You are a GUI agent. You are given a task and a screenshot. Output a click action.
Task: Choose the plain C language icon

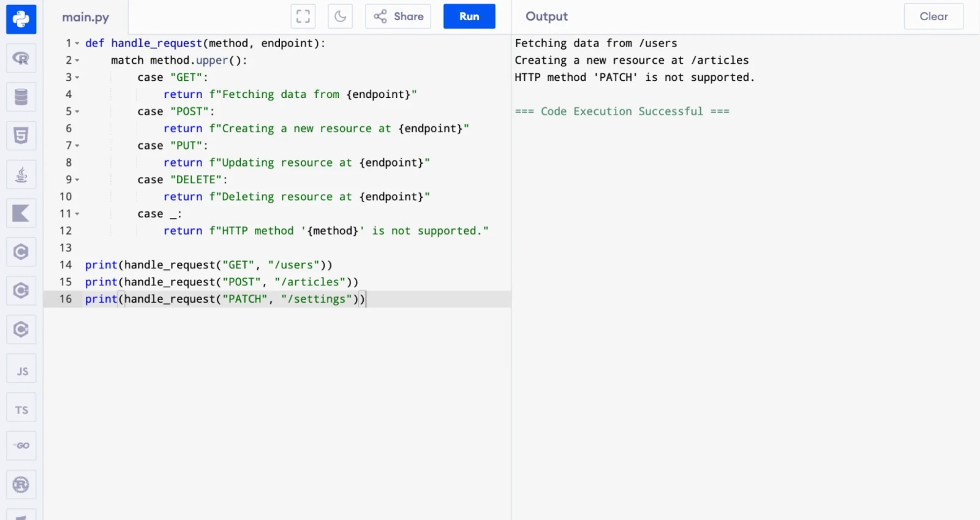[x=21, y=252]
